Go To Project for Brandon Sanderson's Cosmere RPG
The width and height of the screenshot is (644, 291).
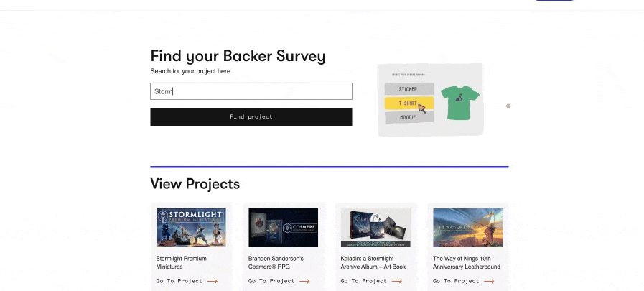click(x=279, y=281)
